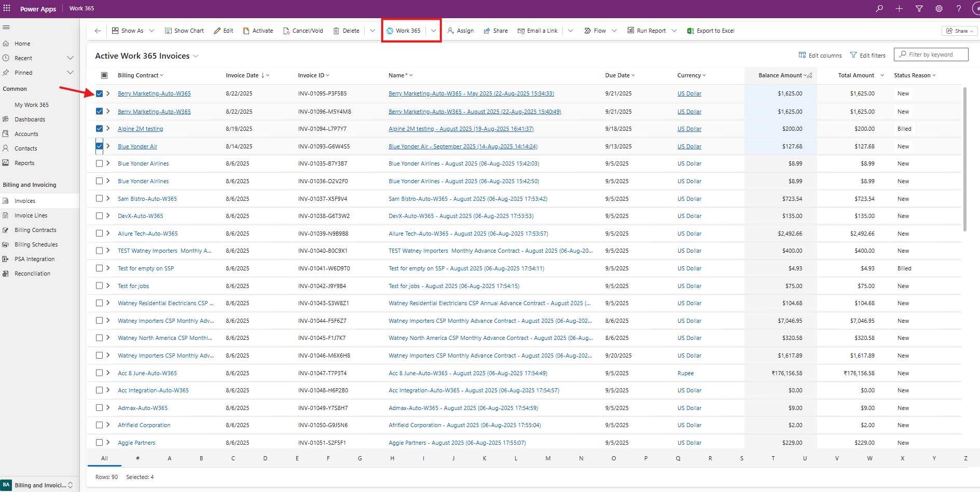Expand the Allure Tech-Auto-W365 row chevron
This screenshot has width=980, height=492.
coord(108,233)
